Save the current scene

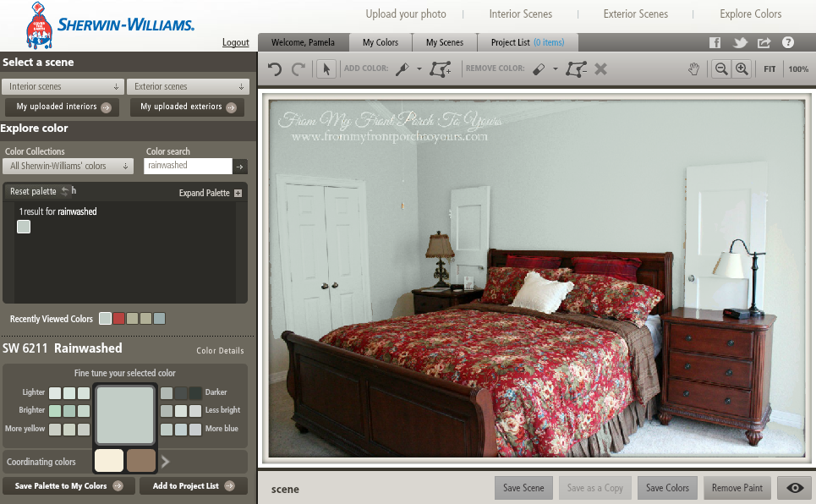tap(523, 488)
